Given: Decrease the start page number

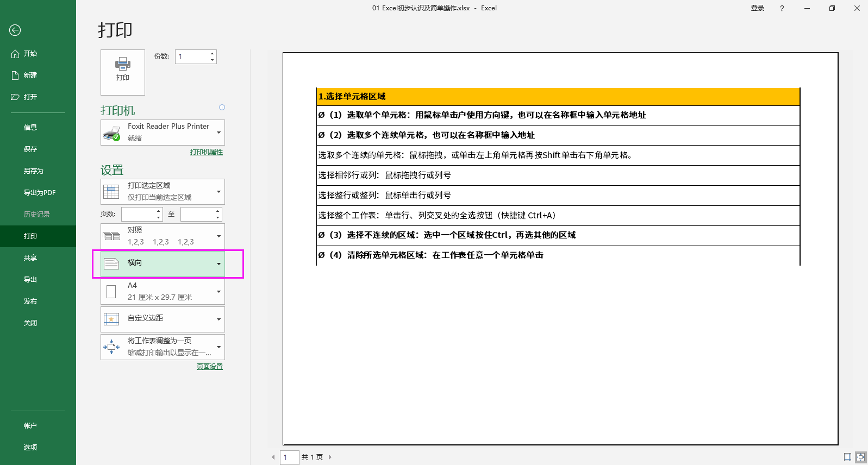Looking at the screenshot, I should pos(159,217).
